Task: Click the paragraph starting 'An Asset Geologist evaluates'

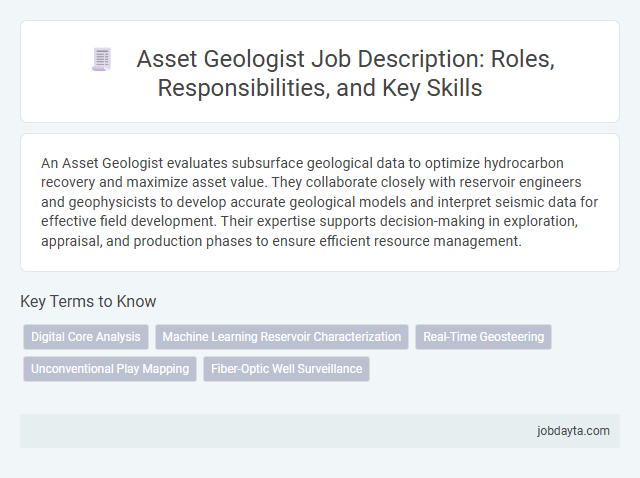Action: (x=320, y=202)
